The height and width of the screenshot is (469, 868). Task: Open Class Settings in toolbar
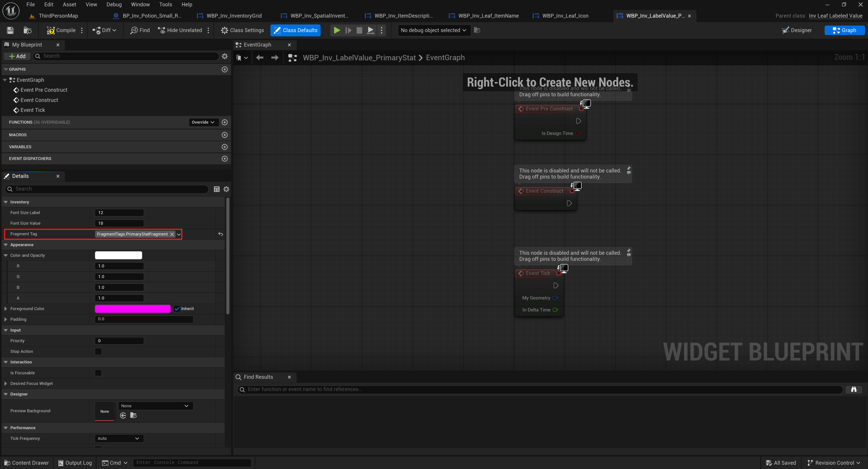[242, 30]
